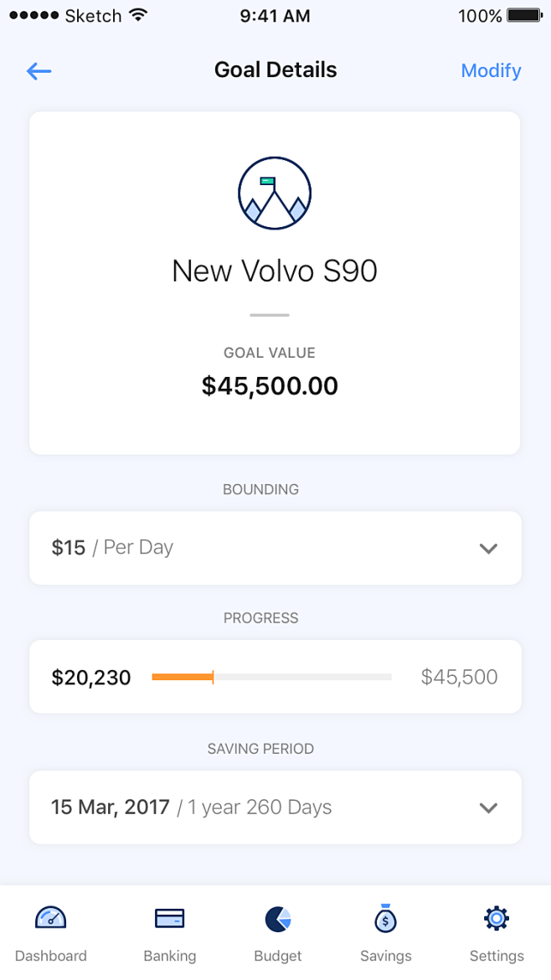The width and height of the screenshot is (551, 980).
Task: Tap the $20,230 progress amount
Action: pos(91,677)
